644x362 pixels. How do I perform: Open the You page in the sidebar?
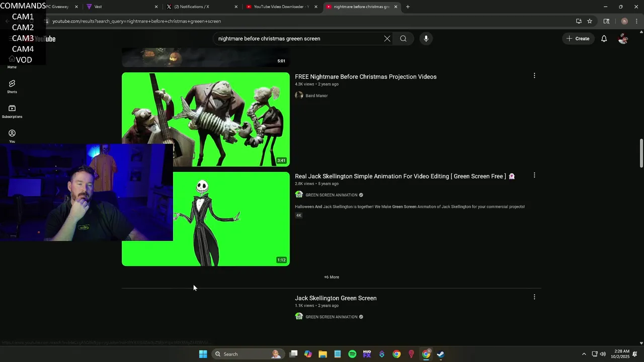(12, 136)
